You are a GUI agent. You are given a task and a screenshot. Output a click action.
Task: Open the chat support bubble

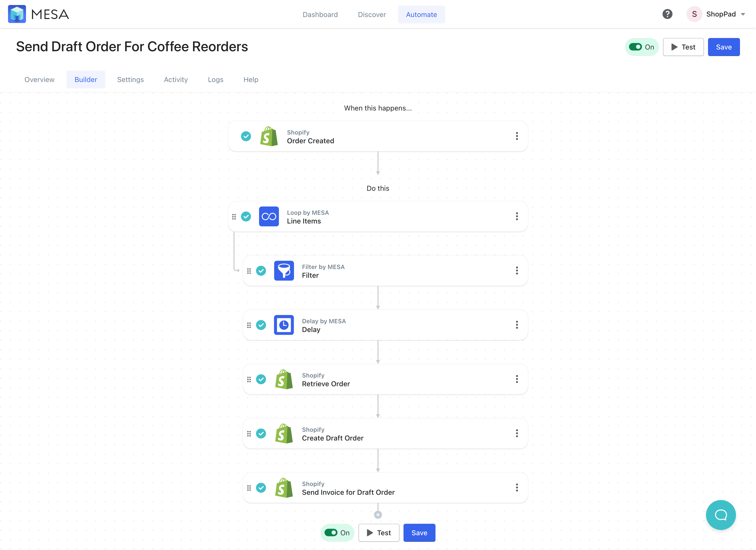(721, 515)
